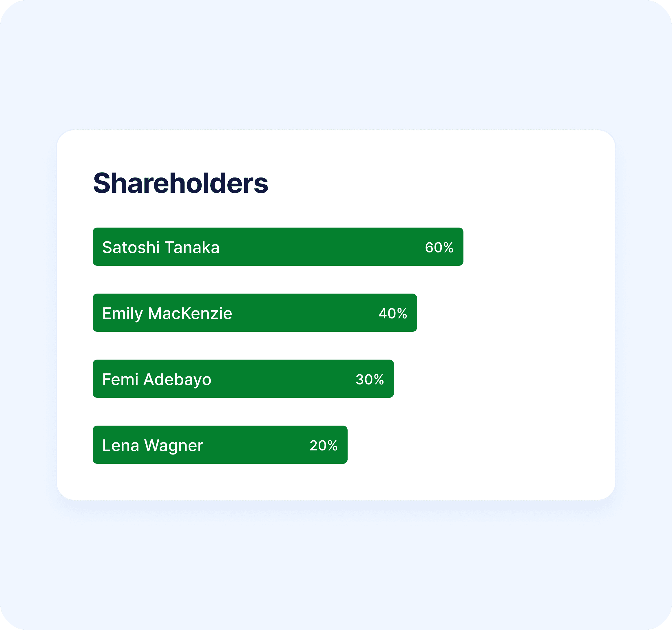Click the middle of Lena Wagner's bar

point(220,445)
